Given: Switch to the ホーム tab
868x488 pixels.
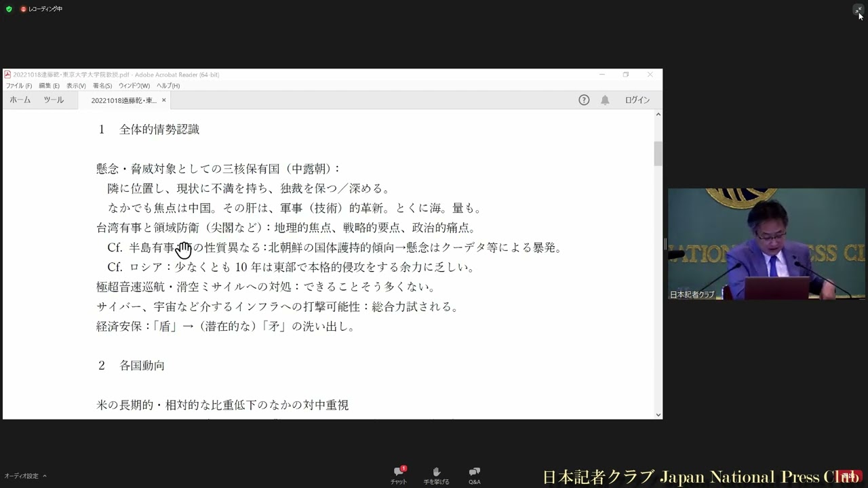Looking at the screenshot, I should [20, 100].
